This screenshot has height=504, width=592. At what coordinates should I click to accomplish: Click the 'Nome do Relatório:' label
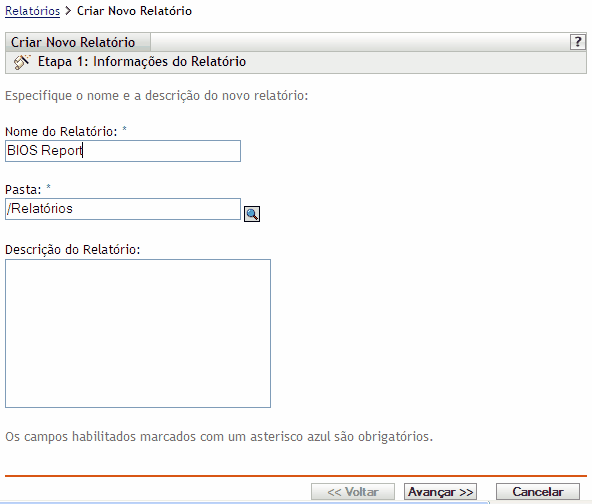coord(61,131)
